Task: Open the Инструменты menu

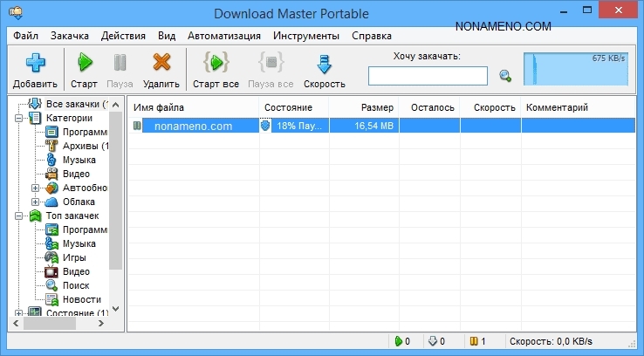Action: pos(306,36)
